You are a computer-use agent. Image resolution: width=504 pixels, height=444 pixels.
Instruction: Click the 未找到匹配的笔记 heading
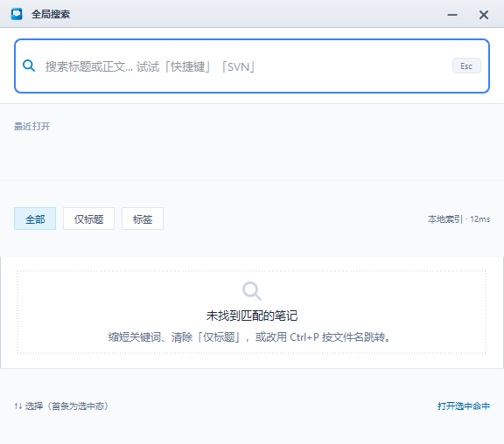pos(252,316)
